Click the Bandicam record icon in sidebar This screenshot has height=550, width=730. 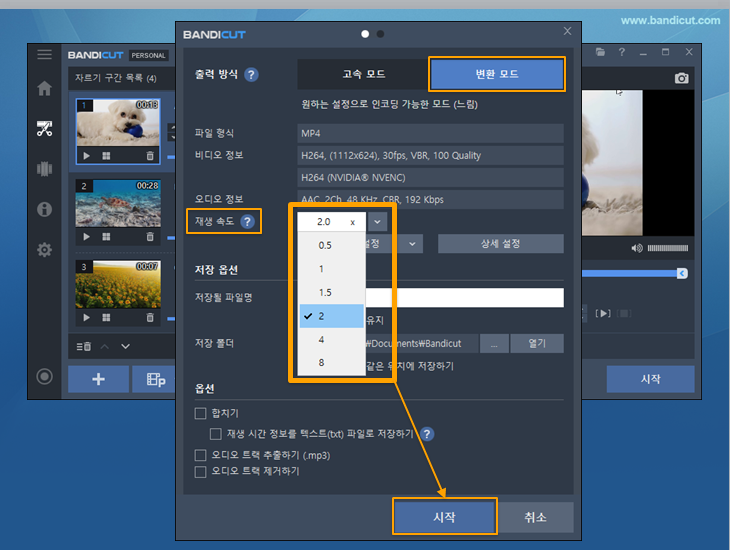45,376
